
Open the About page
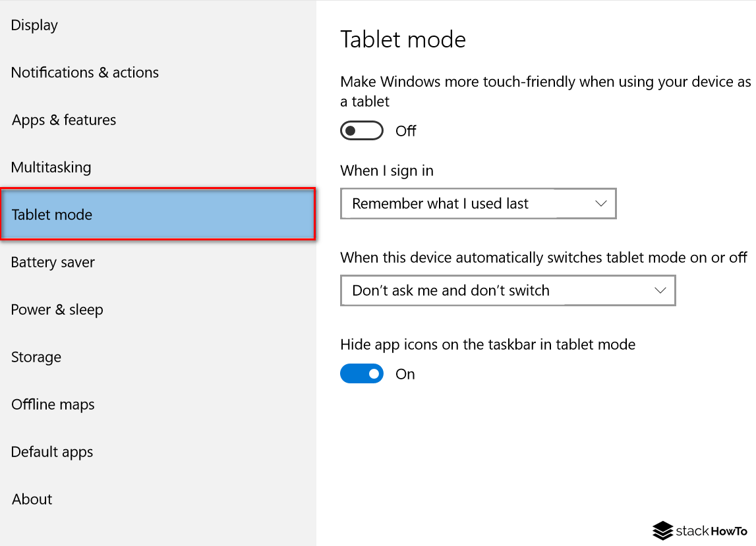point(31,499)
